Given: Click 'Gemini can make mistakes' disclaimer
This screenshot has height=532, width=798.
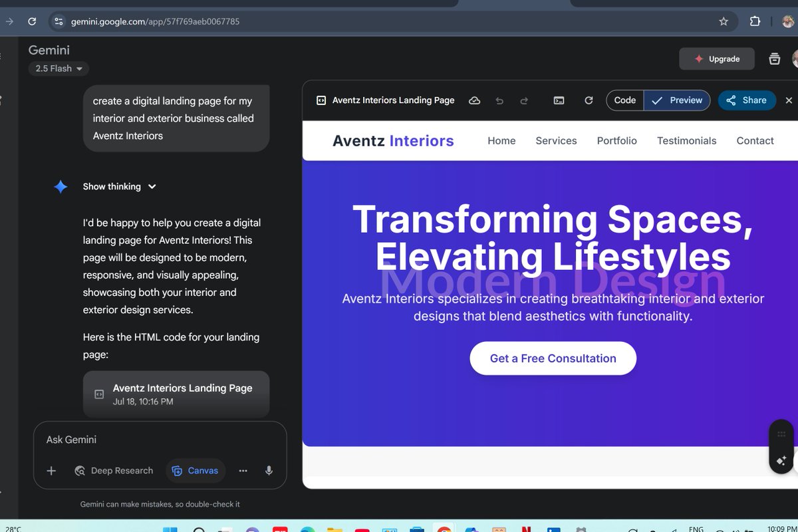Looking at the screenshot, I should click(x=160, y=504).
